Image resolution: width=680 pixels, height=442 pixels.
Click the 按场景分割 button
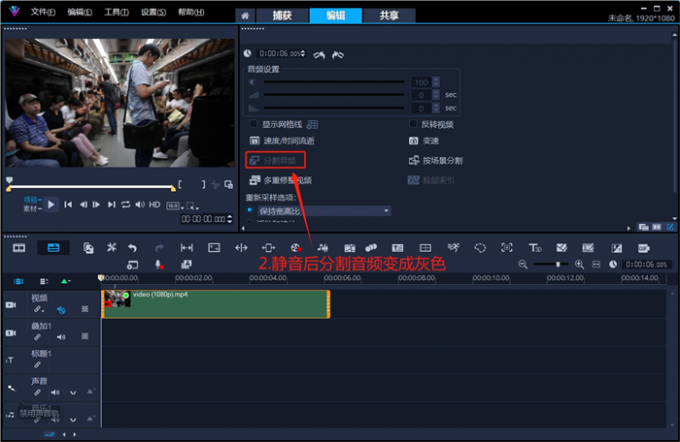point(435,160)
